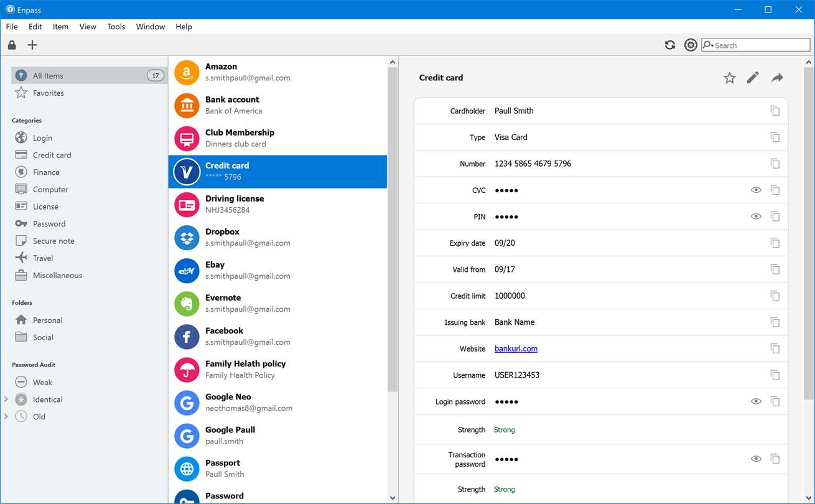
Task: Copy the Issuing bank value
Action: [775, 322]
